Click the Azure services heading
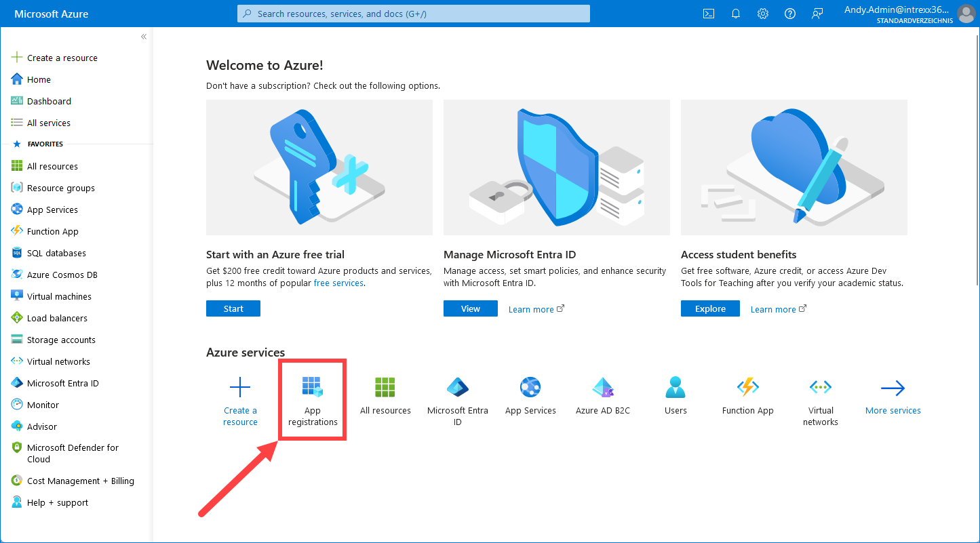Screen dimensions: 980x543 [x=246, y=353]
